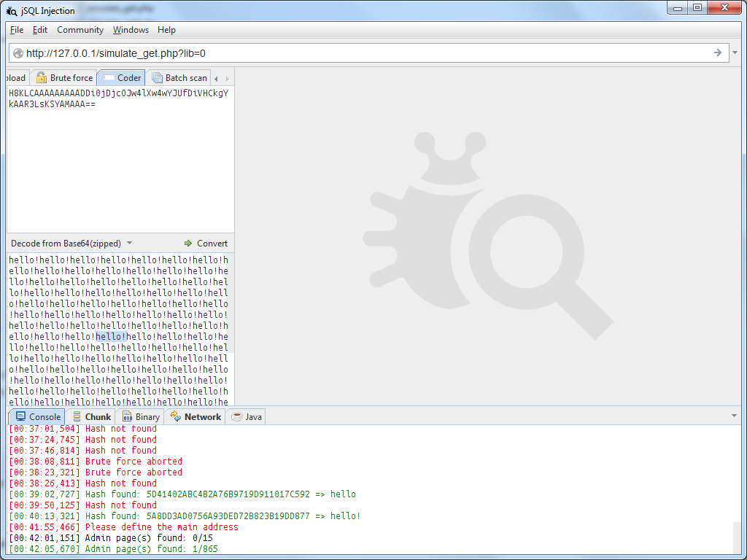Click the decoded hello! output area
The image size is (747, 560).
point(120,330)
